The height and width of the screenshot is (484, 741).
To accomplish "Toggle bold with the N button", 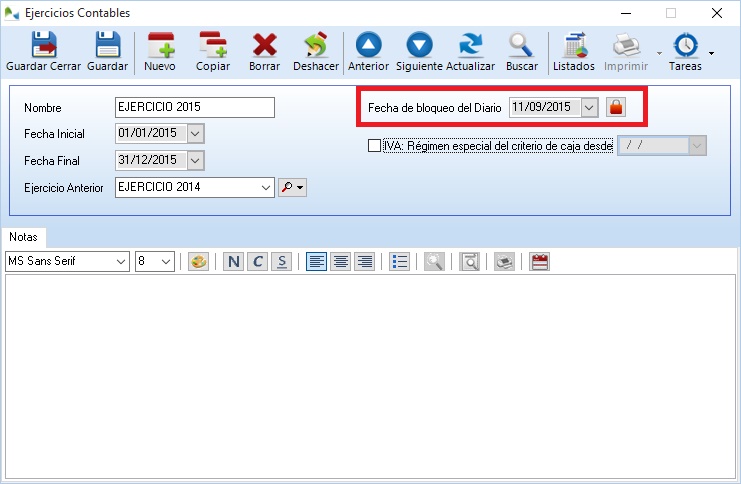I will click(233, 261).
